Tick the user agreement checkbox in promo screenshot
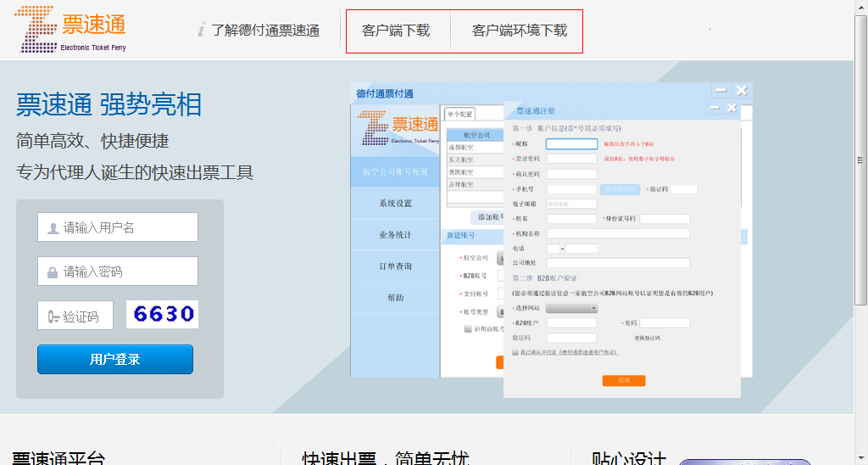868x465 pixels. pos(515,352)
